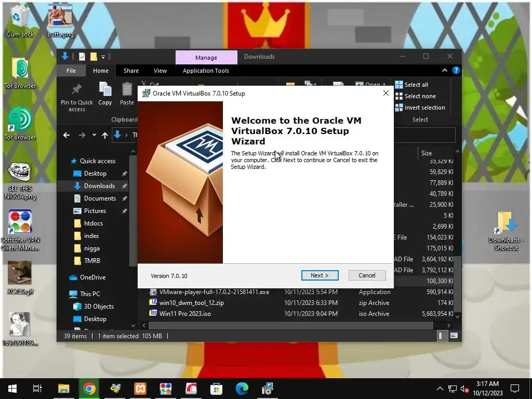Switch to large thumbnails view icon
532x399 pixels.
[x=454, y=336]
